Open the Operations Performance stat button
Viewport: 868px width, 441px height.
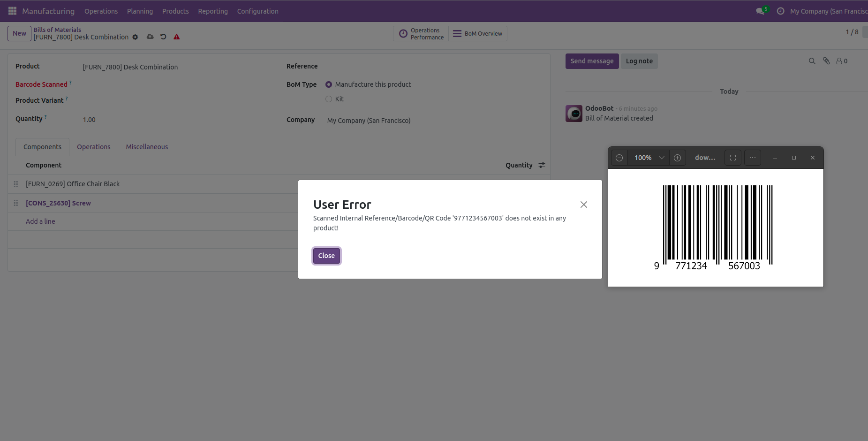[x=421, y=33]
